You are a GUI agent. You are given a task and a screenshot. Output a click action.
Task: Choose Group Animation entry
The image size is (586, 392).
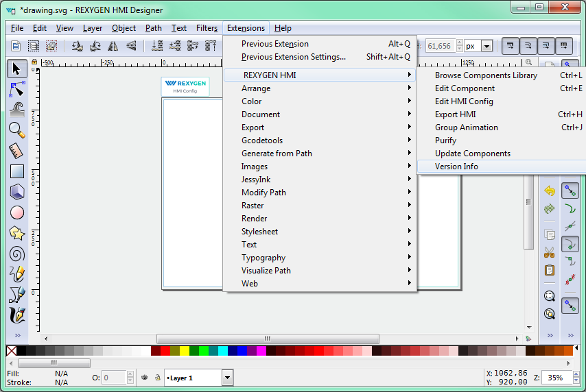pos(502,127)
